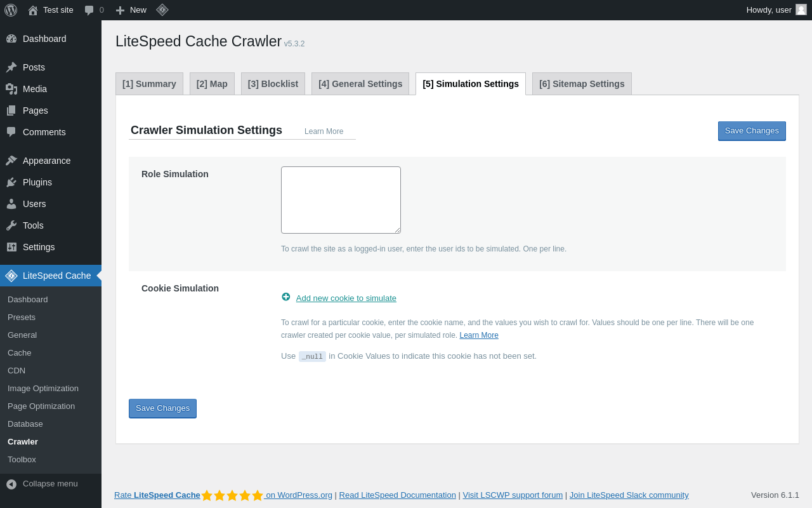
Task: Open the Database submenu item
Action: (51, 424)
